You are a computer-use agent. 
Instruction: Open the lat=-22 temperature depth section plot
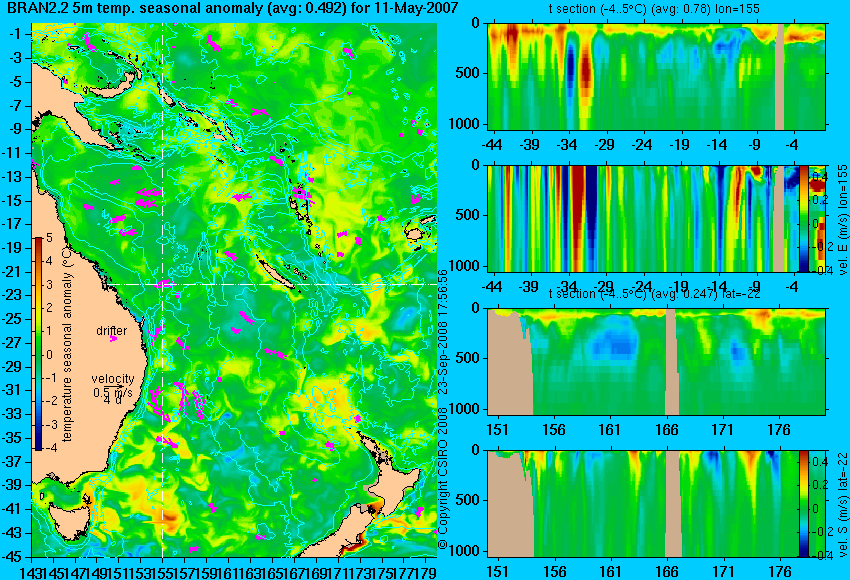(x=656, y=362)
